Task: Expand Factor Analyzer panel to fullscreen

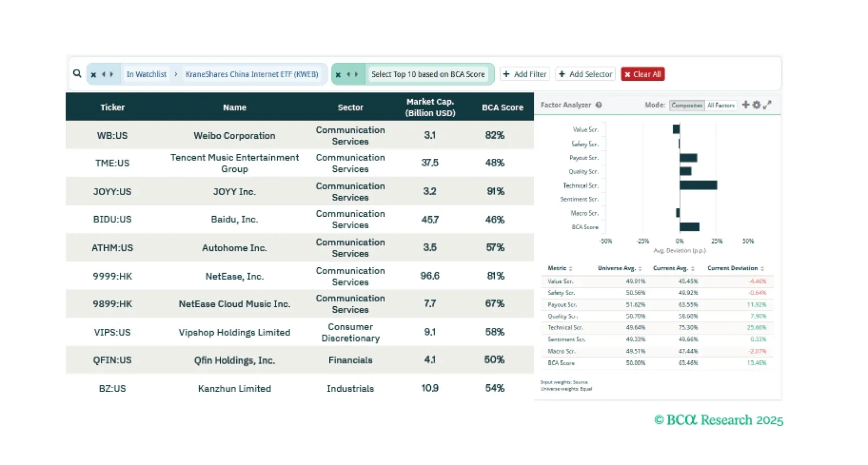Action: pyautogui.click(x=767, y=105)
